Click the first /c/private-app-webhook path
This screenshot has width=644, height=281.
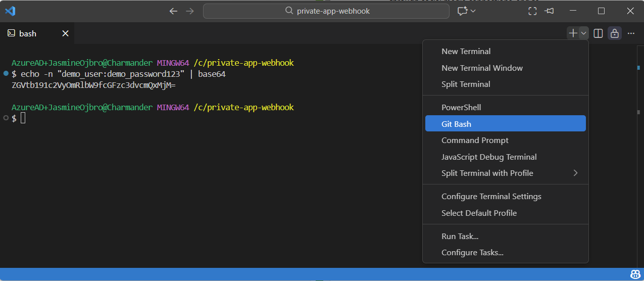point(243,63)
